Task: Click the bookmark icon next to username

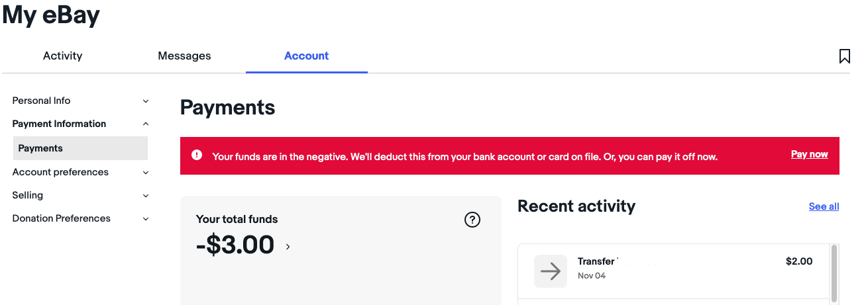Action: 845,56
